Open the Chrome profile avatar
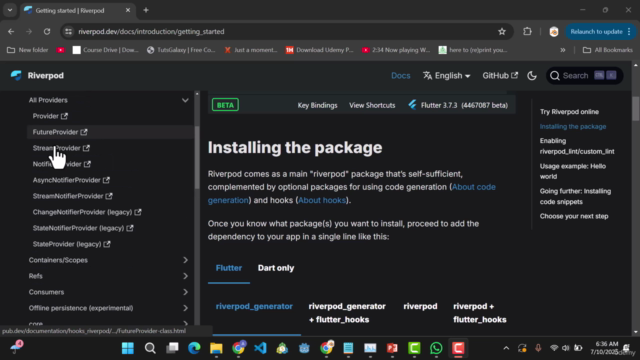 (553, 31)
